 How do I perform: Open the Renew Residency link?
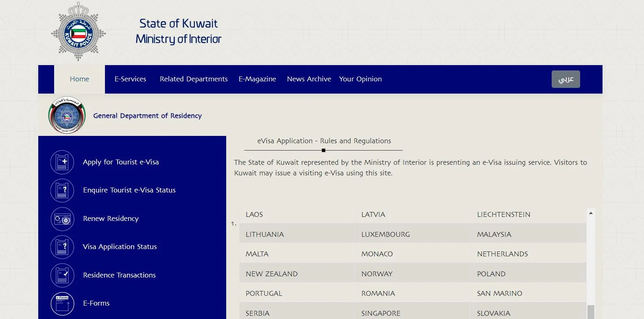111,218
